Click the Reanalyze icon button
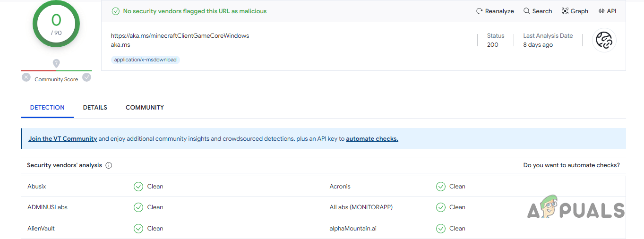 (480, 11)
